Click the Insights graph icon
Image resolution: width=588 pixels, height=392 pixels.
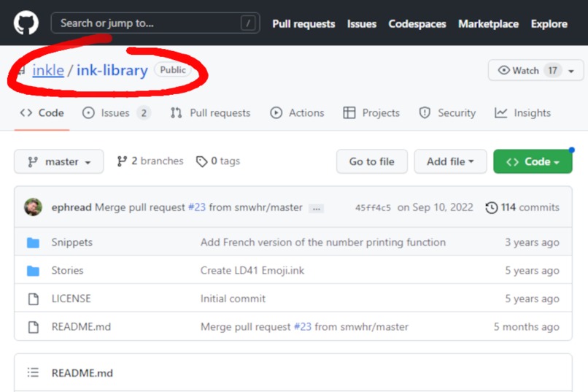click(x=500, y=112)
